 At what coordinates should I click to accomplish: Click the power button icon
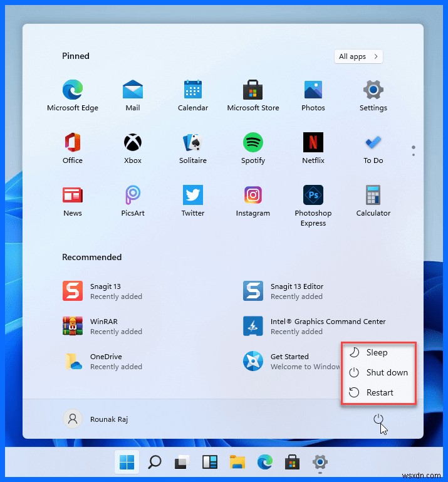coord(378,419)
